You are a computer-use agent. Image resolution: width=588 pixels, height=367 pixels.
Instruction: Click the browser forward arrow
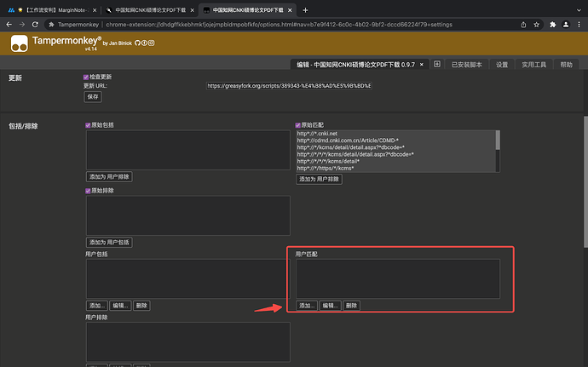22,25
